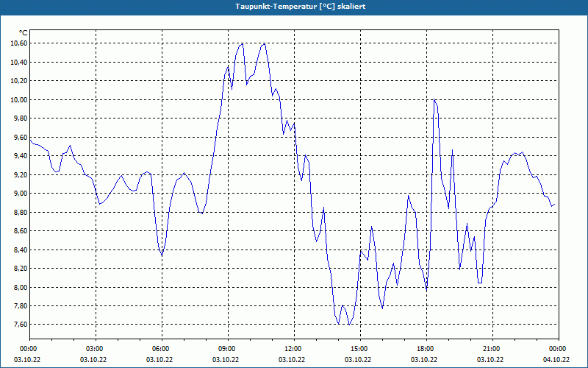Select the y-axis value '9,60'
This screenshot has height=368, width=588.
tap(21, 137)
